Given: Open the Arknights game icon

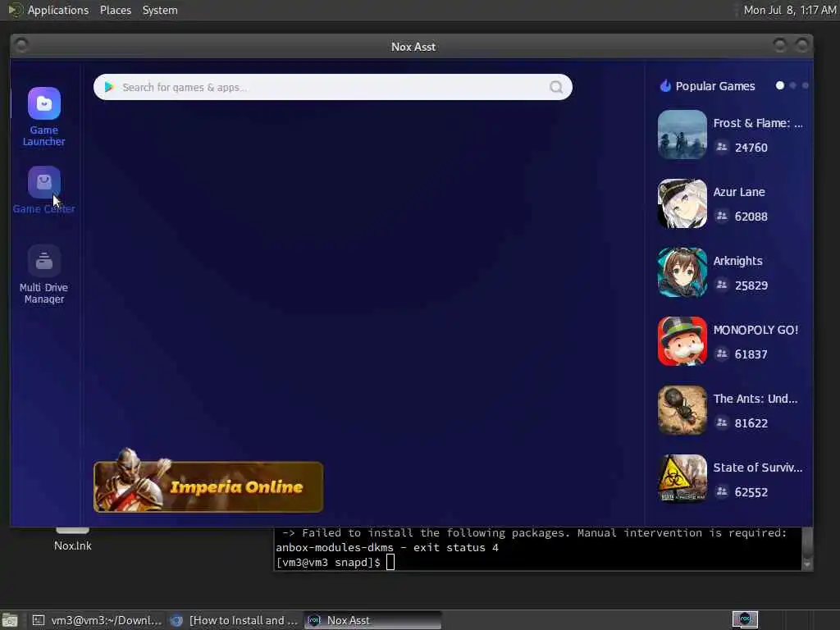Looking at the screenshot, I should click(x=682, y=272).
